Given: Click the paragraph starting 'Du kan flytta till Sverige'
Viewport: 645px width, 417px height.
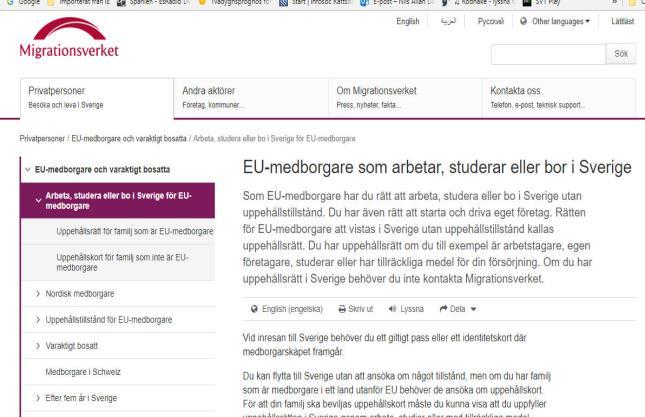Looking at the screenshot, I should click(x=397, y=395).
